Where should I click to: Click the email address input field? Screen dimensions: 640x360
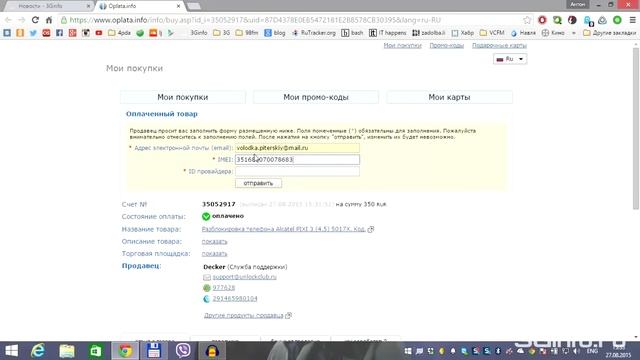point(297,148)
